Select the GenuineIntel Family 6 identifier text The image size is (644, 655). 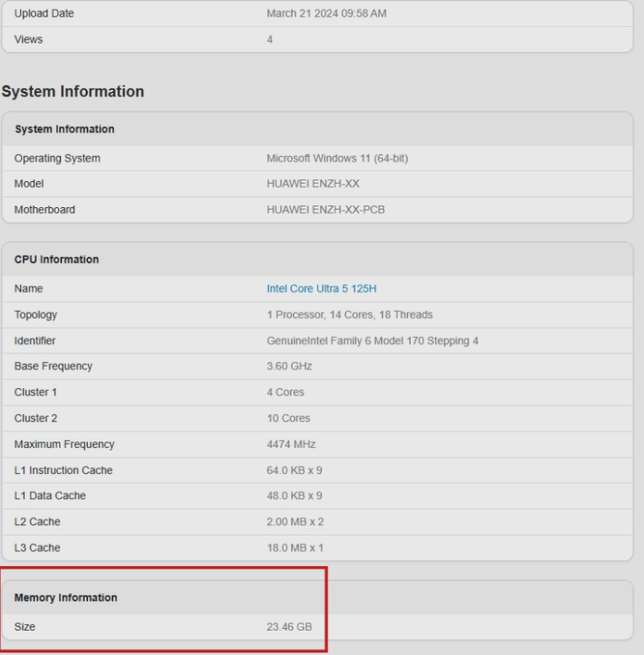coord(372,340)
